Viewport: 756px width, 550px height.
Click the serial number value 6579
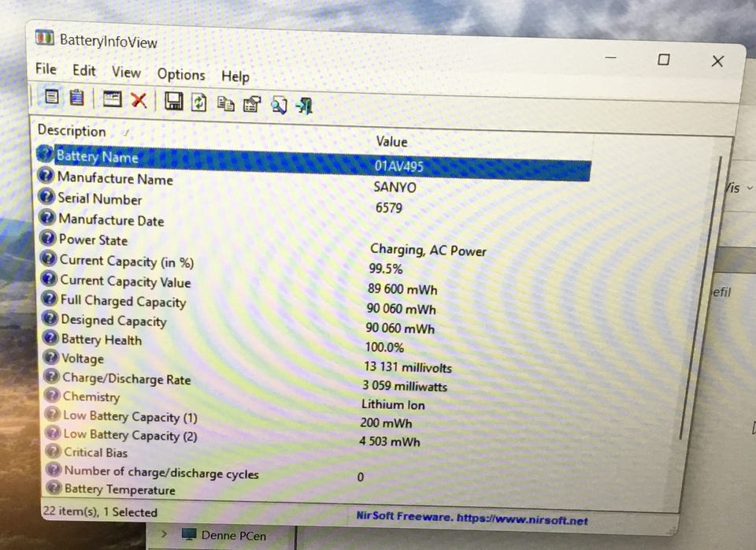[388, 207]
